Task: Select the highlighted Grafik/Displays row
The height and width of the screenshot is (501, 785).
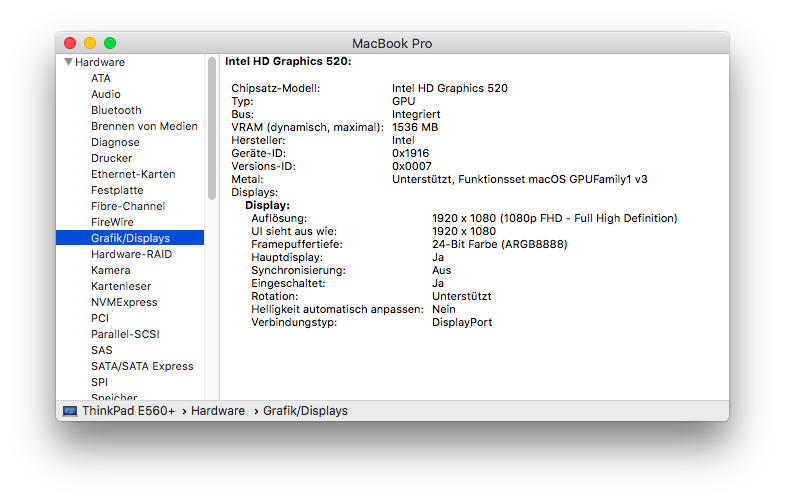Action: (x=130, y=238)
